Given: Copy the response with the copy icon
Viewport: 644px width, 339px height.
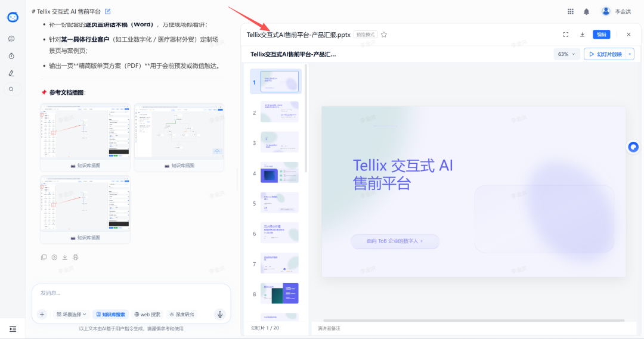Looking at the screenshot, I should 44,257.
